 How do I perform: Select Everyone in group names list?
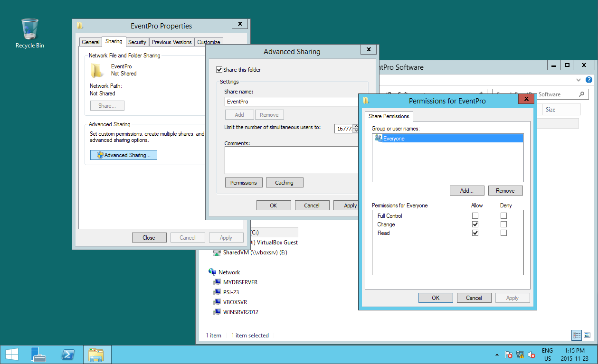[x=448, y=139]
